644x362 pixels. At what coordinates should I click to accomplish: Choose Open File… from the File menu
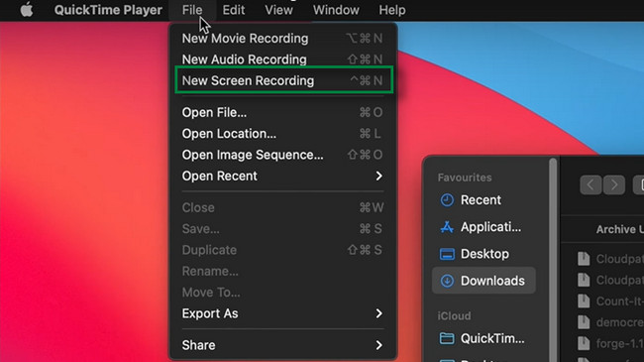click(282, 112)
